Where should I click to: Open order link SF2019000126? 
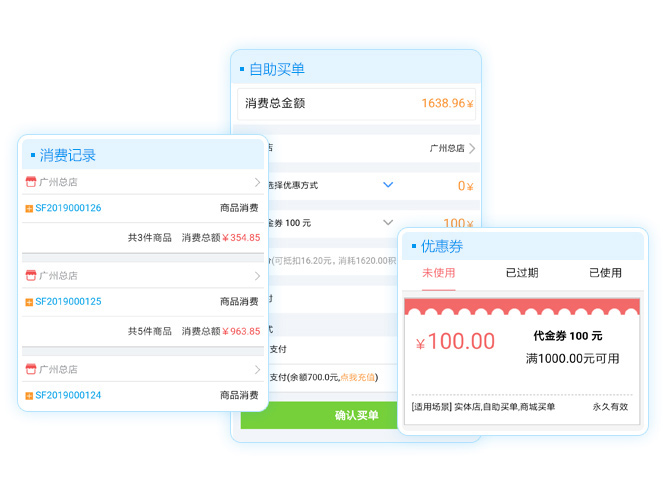pos(68,208)
